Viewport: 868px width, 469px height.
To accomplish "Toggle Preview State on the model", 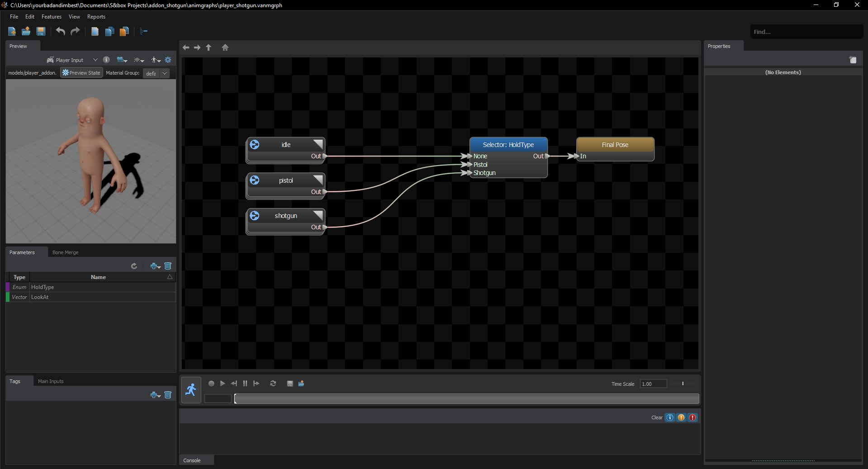I will tap(81, 72).
